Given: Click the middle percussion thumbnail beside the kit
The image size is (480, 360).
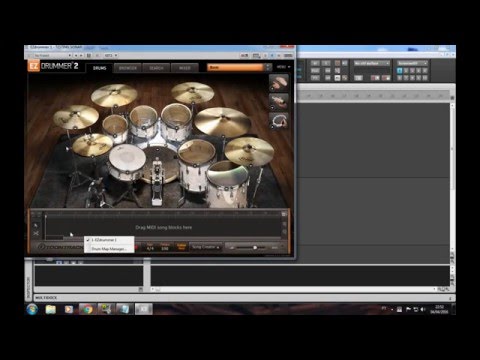Looking at the screenshot, I should (x=278, y=102).
